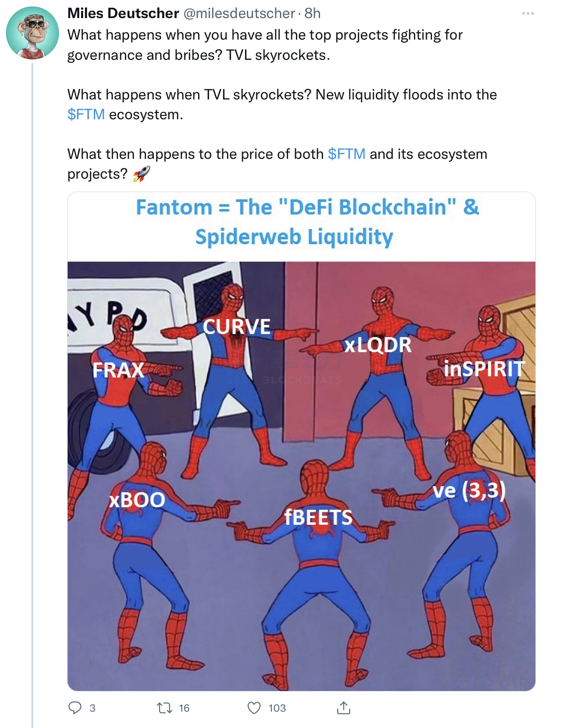This screenshot has height=728, width=569.
Task: Open the Miles Deutscher display name link
Action: (x=123, y=13)
